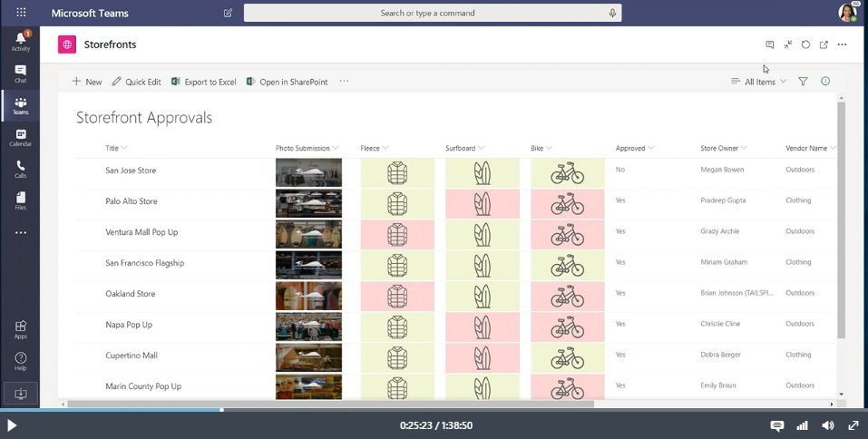
Task: Open the Activity feed in sidebar
Action: (x=20, y=41)
